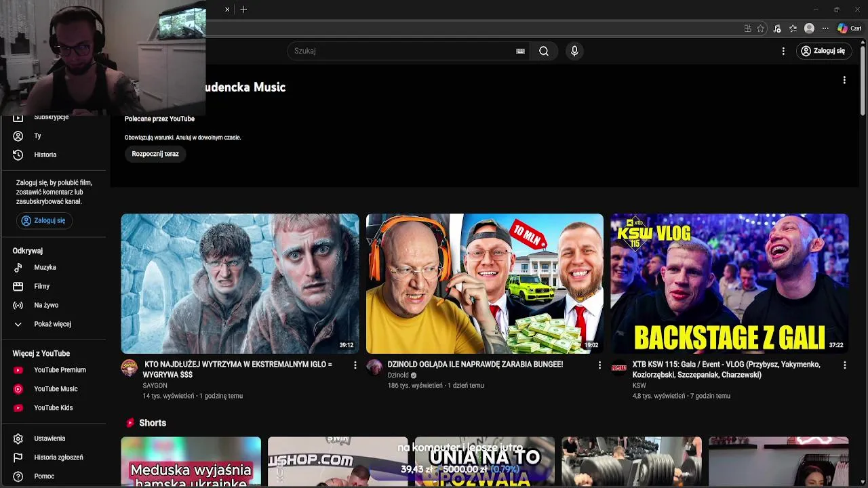Click '186 tys. wyświetleń' under Dzinold video
868x488 pixels.
415,386
